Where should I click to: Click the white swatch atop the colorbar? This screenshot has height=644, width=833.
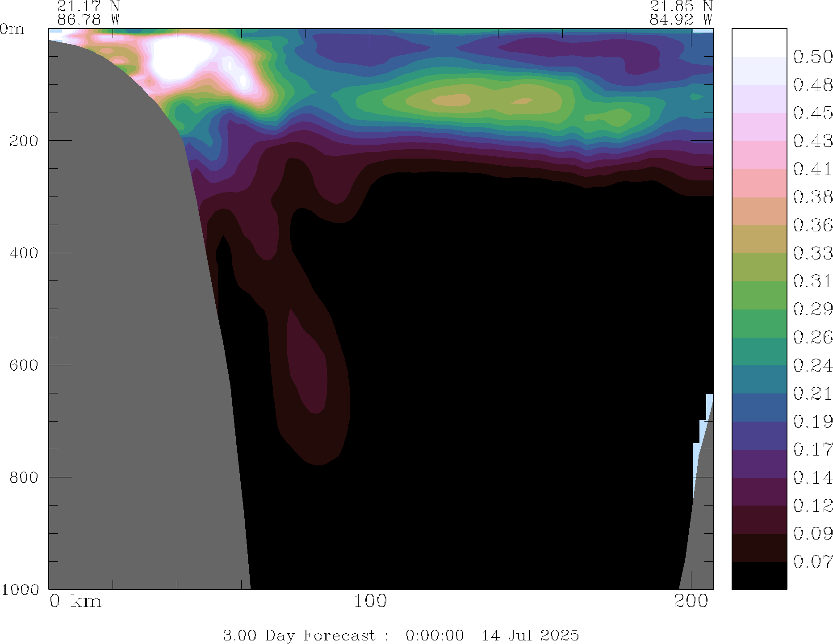click(x=759, y=43)
